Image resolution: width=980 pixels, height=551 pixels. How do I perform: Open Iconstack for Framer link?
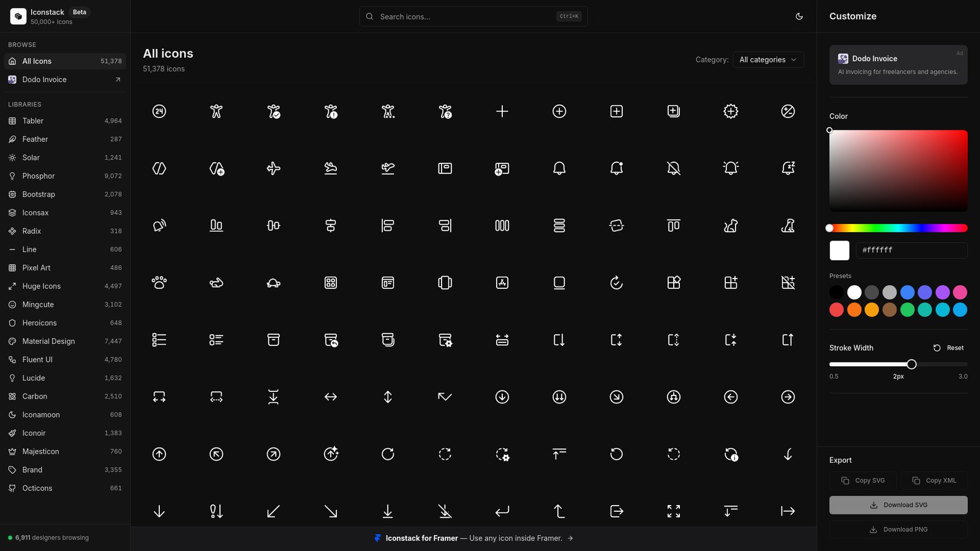tap(421, 538)
